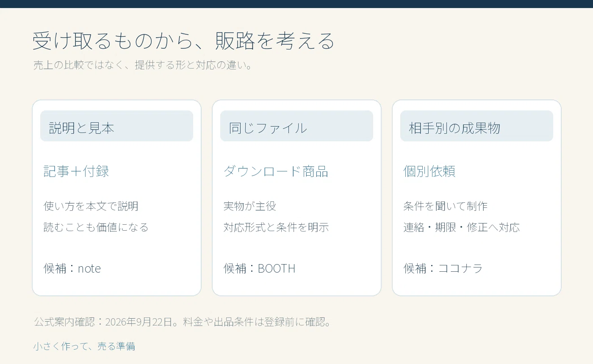Click the line 実物が主役

point(250,206)
